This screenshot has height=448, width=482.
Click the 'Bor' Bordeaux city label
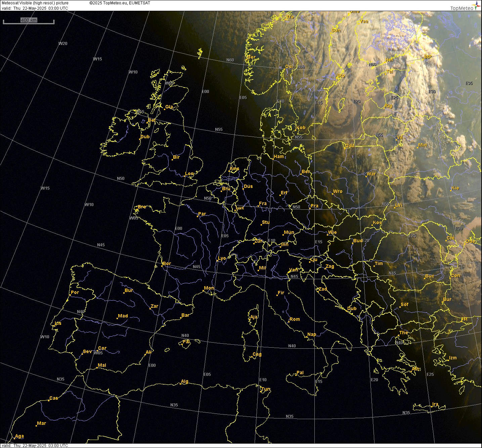[167, 263]
